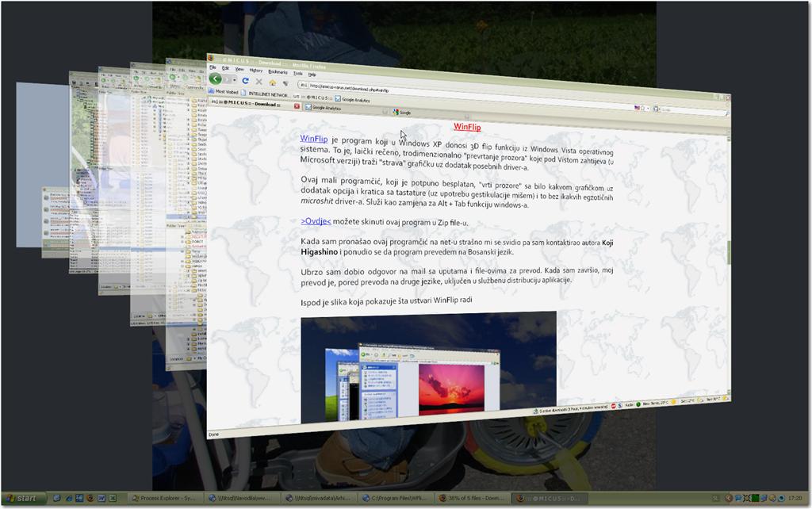This screenshot has height=509, width=812.
Task: Click the flag icon at the address bar end
Action: [x=637, y=108]
